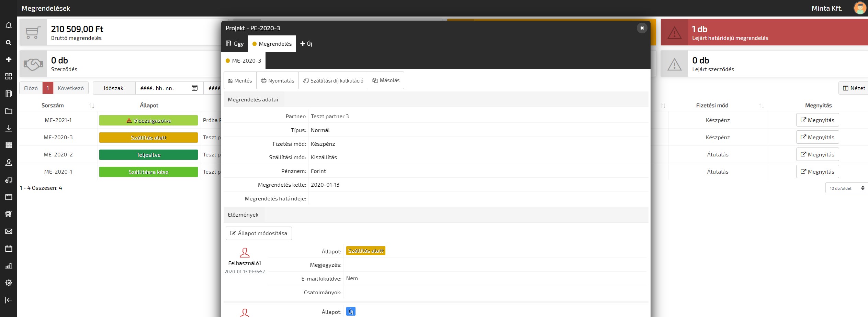Image resolution: width=868 pixels, height=317 pixels.
Task: Open the notifications bell icon
Action: [x=9, y=25]
